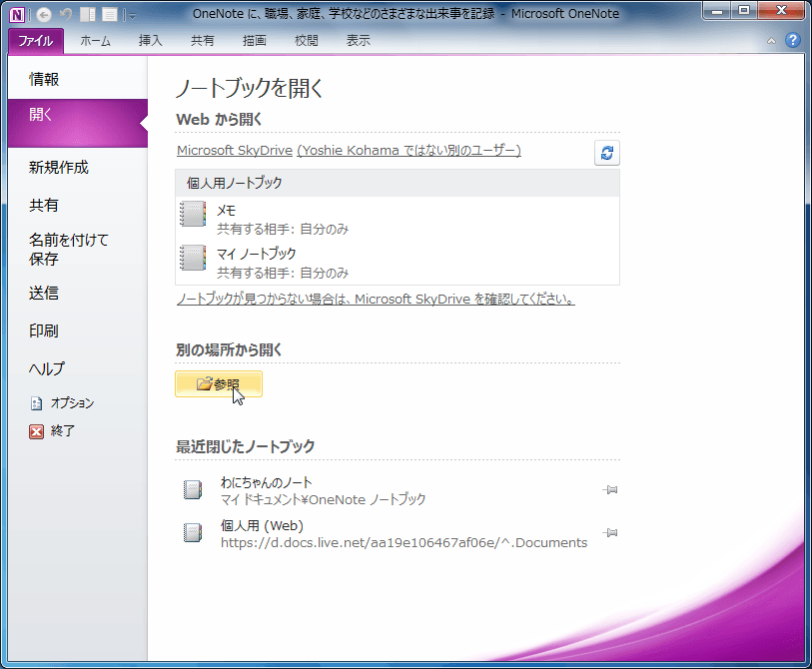The image size is (812, 669).
Task: Click the OneNote application icon in title bar
Action: tap(17, 15)
